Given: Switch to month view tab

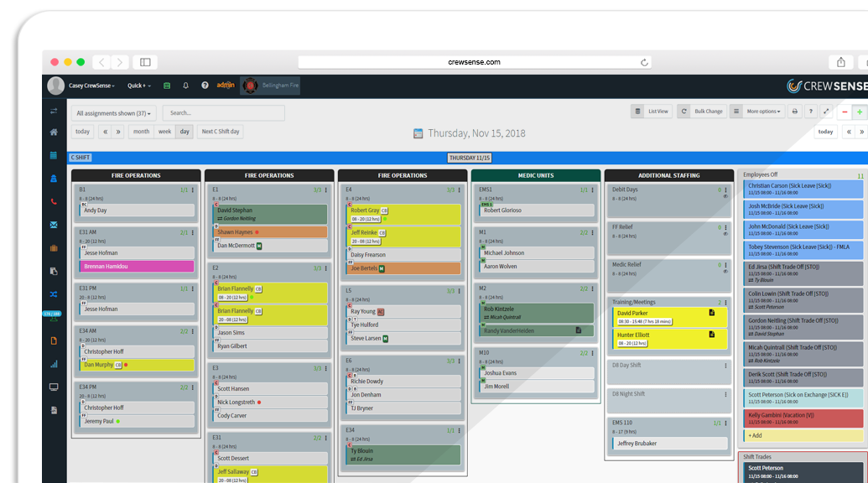Looking at the screenshot, I should tap(140, 131).
